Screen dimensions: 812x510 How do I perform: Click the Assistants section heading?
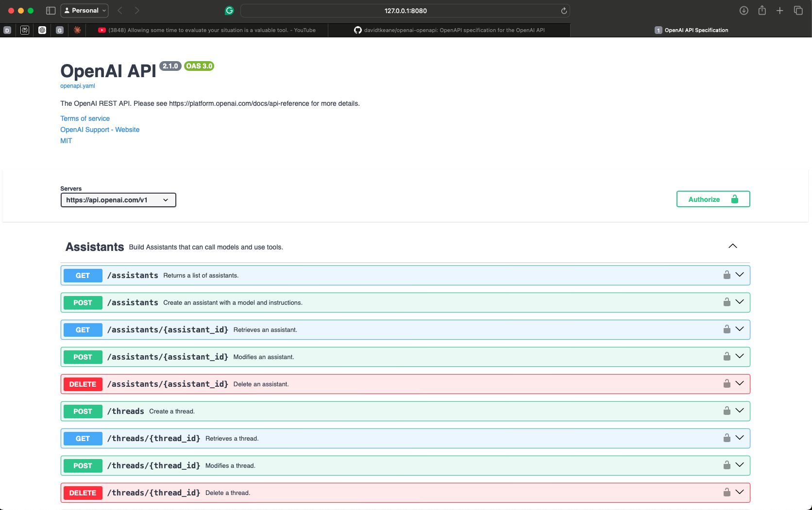click(x=95, y=247)
